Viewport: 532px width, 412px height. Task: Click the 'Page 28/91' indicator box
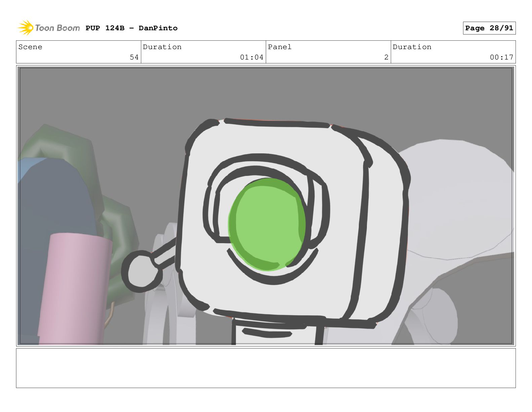coord(489,28)
